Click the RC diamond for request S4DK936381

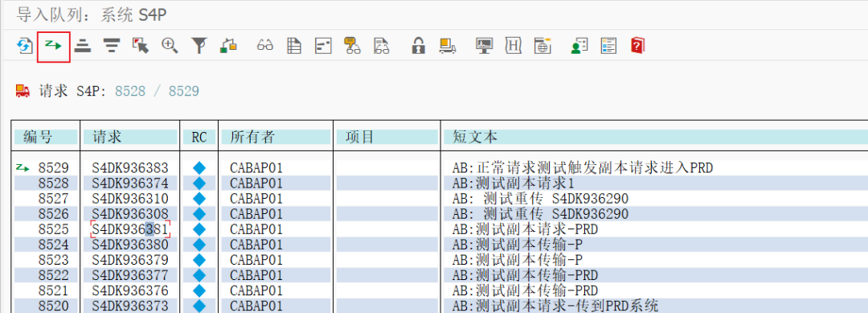[x=199, y=229]
